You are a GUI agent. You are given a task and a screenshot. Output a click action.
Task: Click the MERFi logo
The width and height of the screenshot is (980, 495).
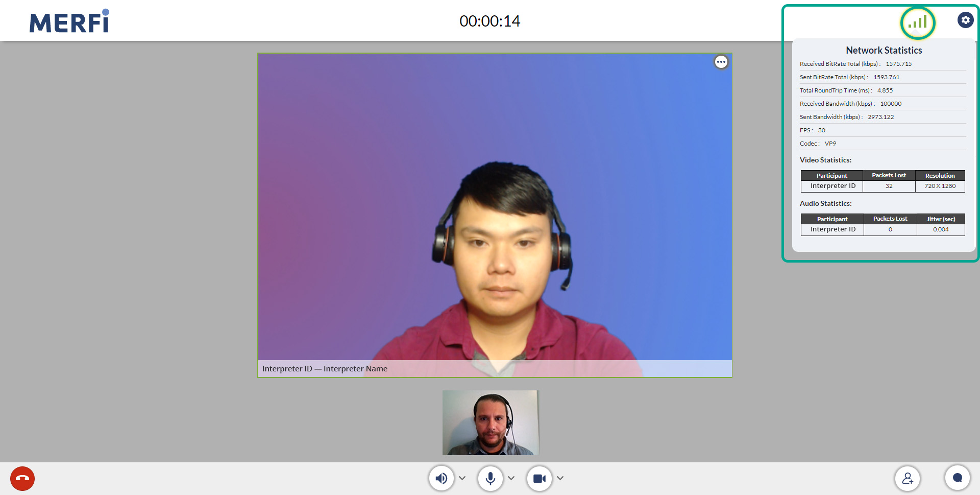[x=69, y=21]
